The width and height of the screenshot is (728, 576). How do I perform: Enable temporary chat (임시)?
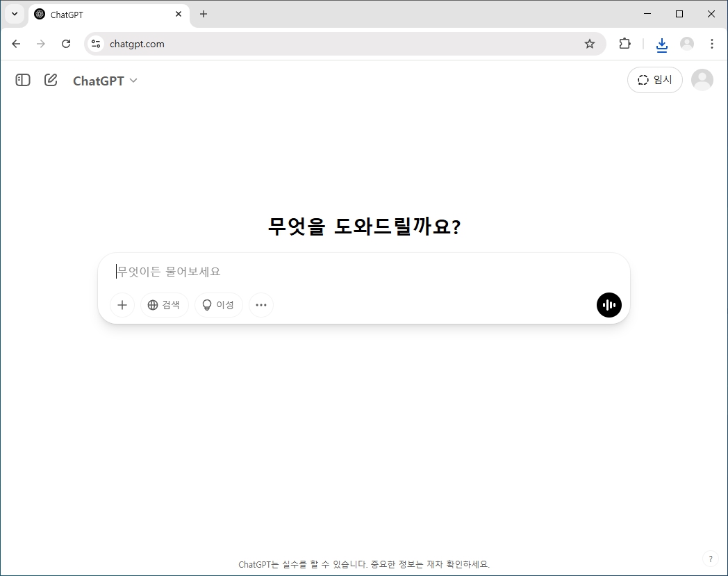click(x=654, y=80)
